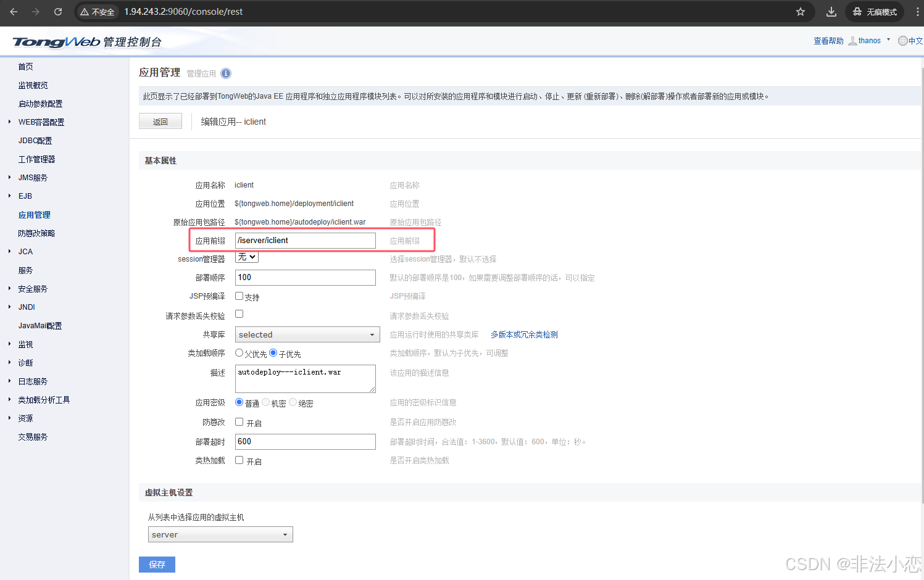The image size is (924, 580).
Task: Open the thanos user menu arrow
Action: [889, 40]
